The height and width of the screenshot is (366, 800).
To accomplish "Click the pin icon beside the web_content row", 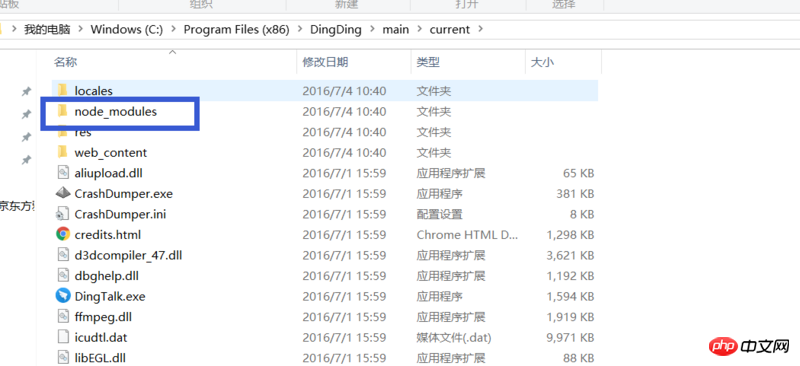I will tap(26, 160).
